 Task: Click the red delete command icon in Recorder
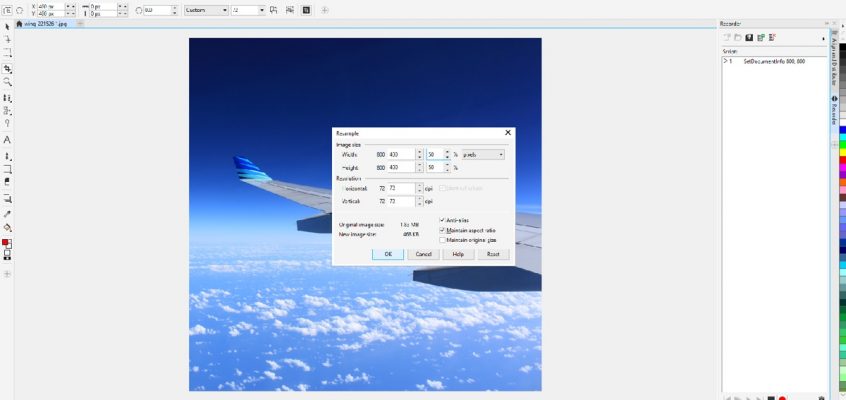pos(773,38)
